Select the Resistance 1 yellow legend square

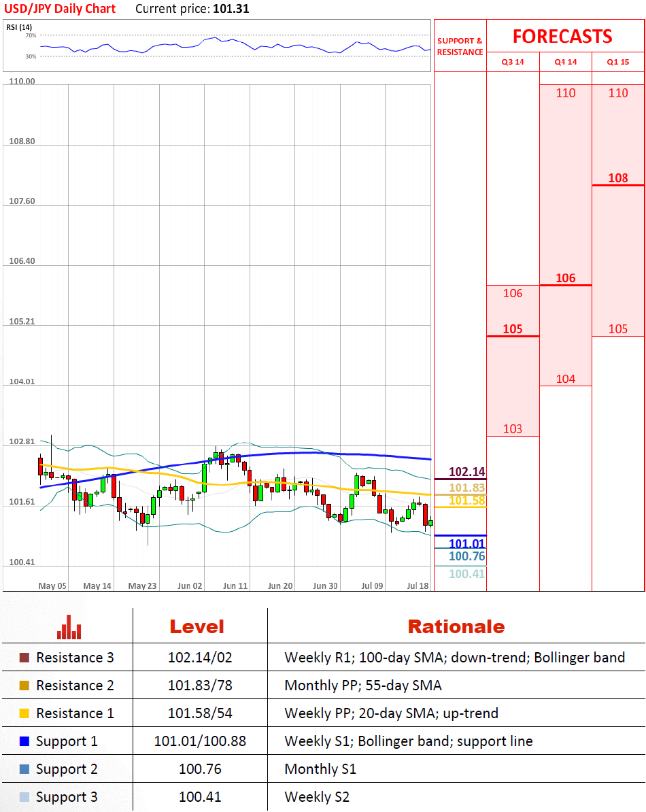coord(24,713)
